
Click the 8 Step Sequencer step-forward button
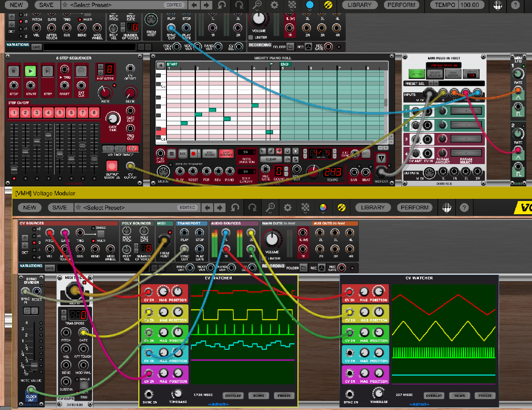47,70
